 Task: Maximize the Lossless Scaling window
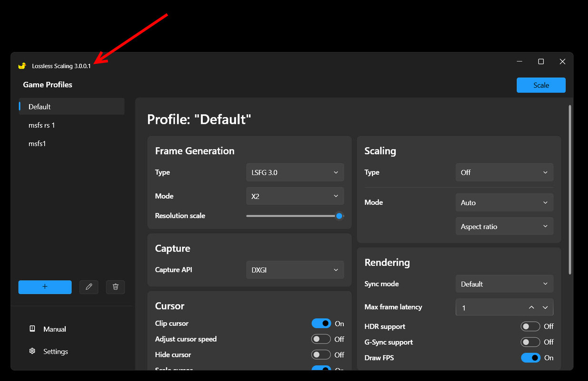[x=541, y=61]
